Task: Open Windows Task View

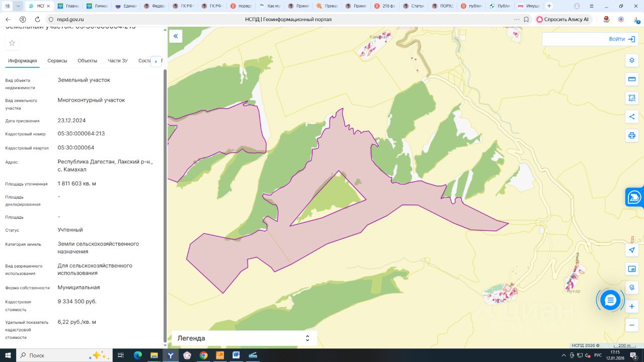Action: click(x=121, y=355)
